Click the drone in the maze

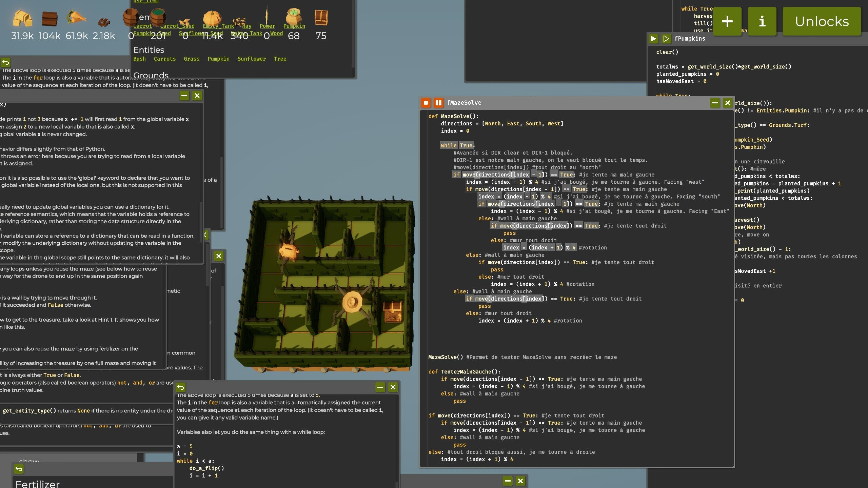353,302
